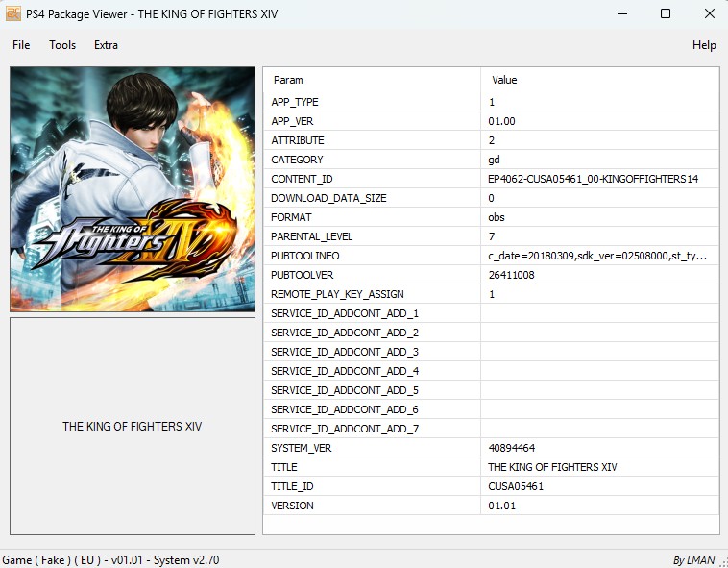The height and width of the screenshot is (568, 728).
Task: Select SERVICE_ID_ADDCONT_ADD_5 row
Action: tap(491, 390)
